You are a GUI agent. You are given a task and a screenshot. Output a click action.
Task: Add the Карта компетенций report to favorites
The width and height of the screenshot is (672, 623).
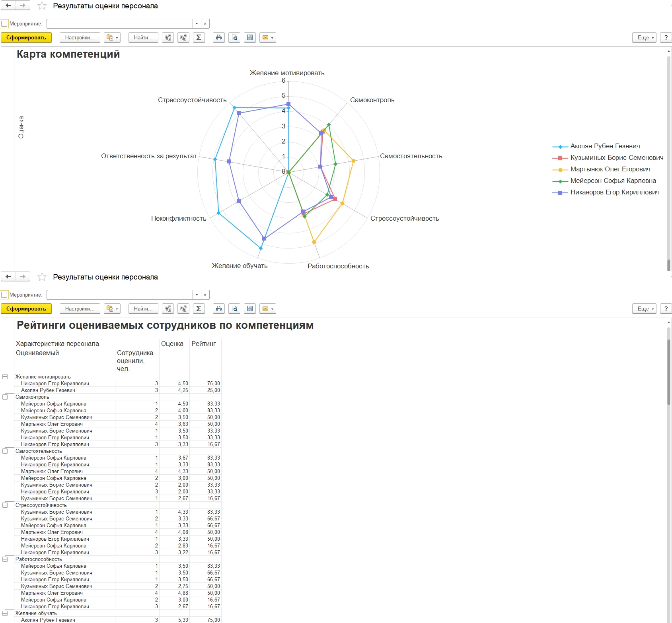coord(42,6)
